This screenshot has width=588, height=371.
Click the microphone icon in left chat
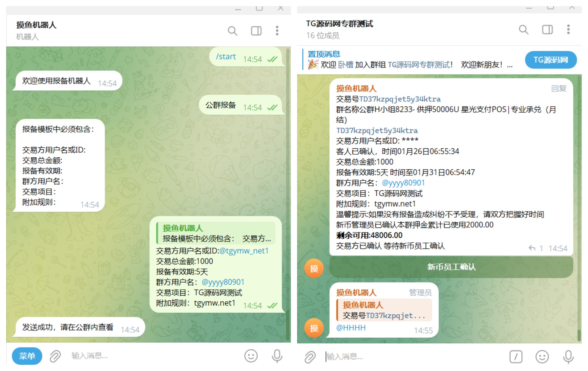click(276, 356)
